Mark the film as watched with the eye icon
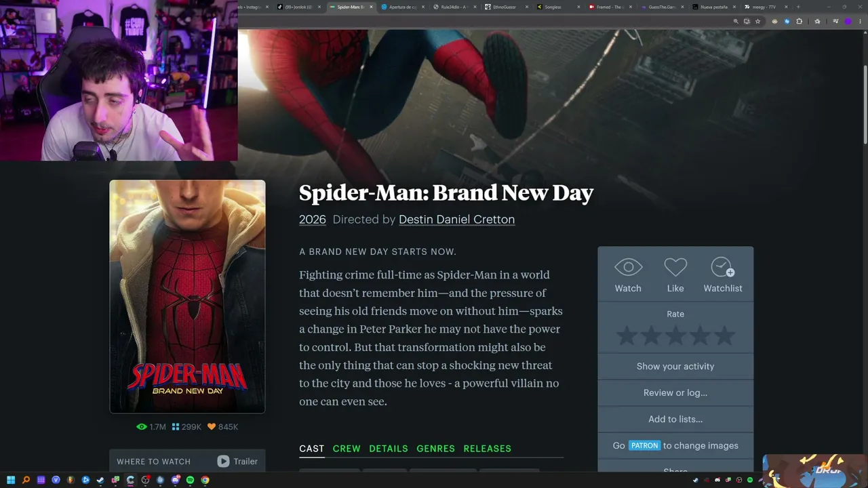The width and height of the screenshot is (868, 488). coord(628,267)
